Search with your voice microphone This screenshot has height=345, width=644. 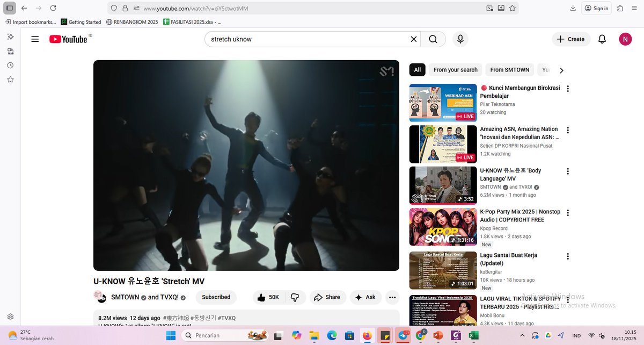460,39
